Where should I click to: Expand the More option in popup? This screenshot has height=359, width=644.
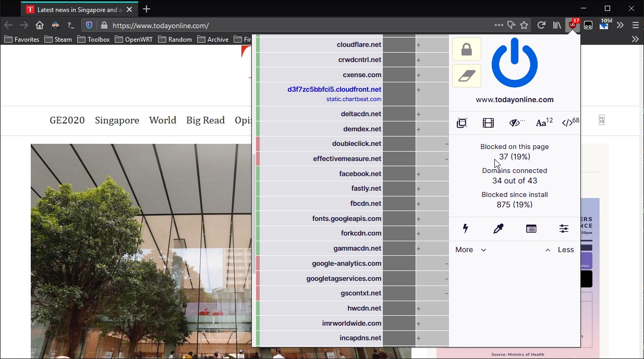pyautogui.click(x=470, y=250)
